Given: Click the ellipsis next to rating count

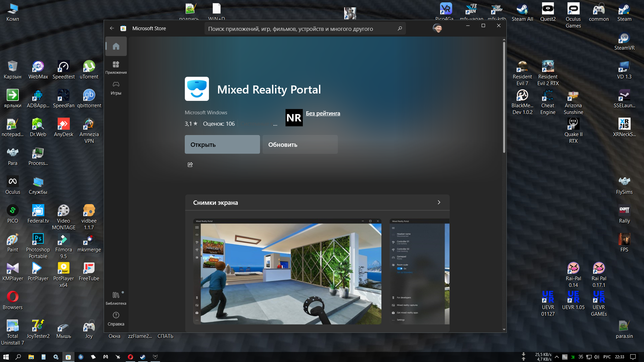Looking at the screenshot, I should coord(275,124).
